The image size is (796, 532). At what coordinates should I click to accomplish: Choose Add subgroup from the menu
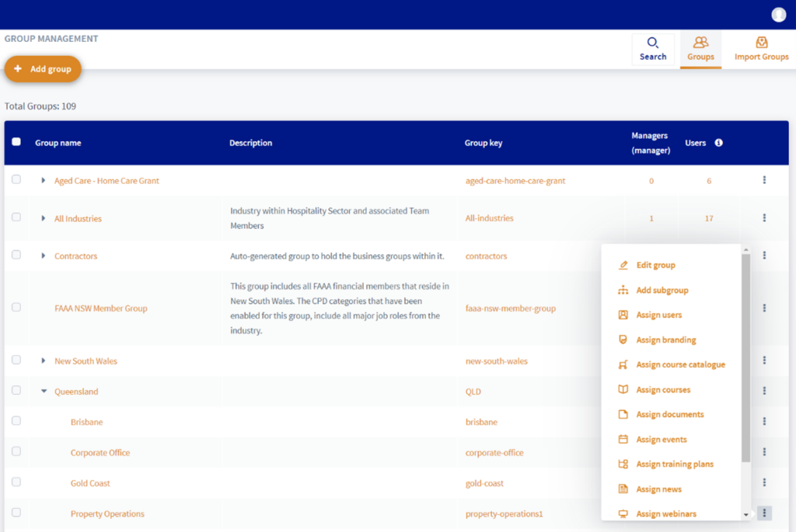(x=662, y=290)
